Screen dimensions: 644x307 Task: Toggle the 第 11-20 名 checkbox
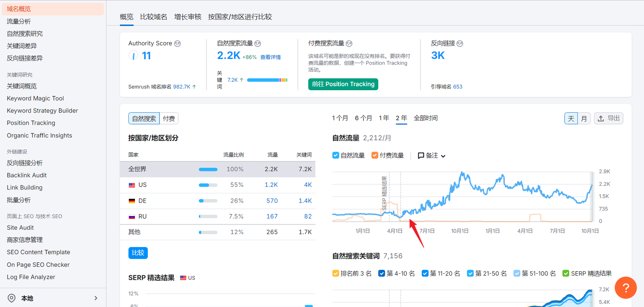pos(425,273)
